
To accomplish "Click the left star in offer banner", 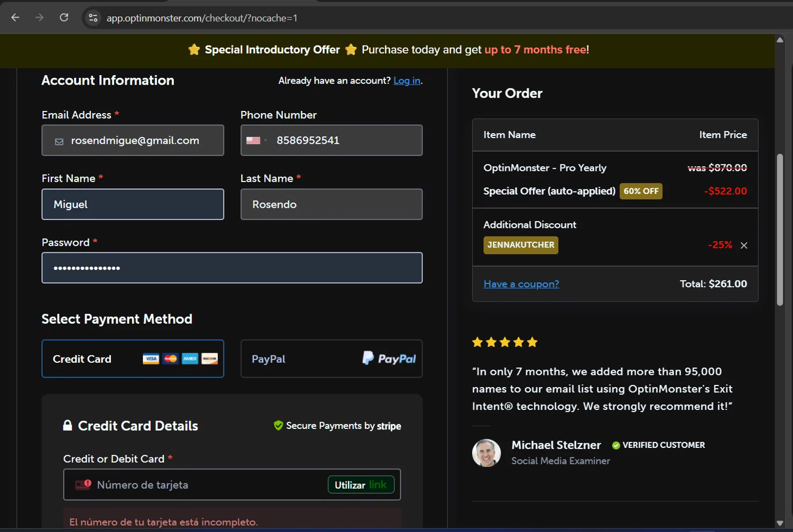I will pos(194,50).
